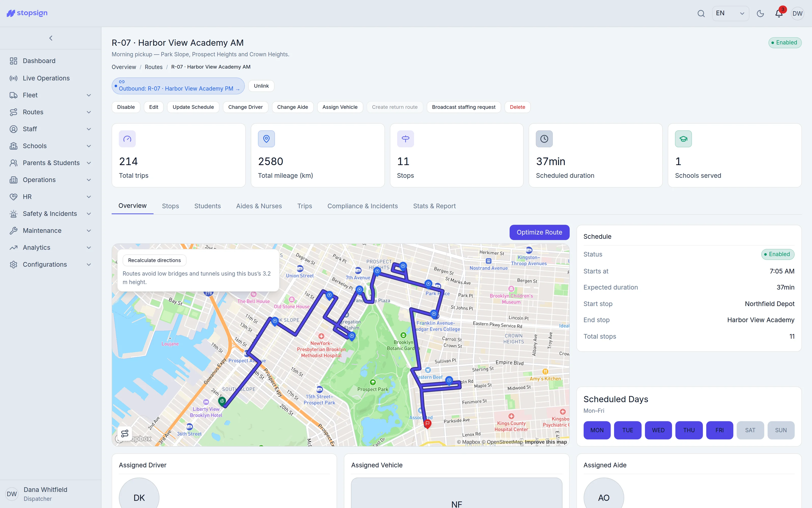Toggle TUE scheduled day
This screenshot has height=508, width=812.
[x=628, y=430]
